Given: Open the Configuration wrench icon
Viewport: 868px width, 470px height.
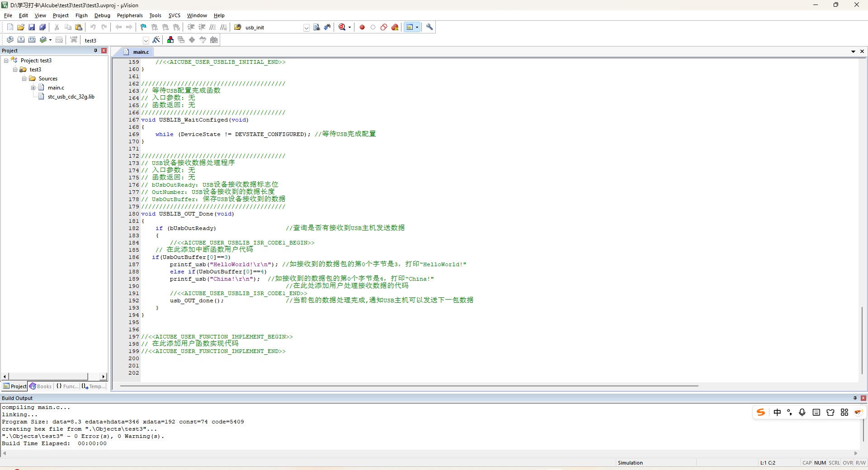Looking at the screenshot, I should [429, 27].
